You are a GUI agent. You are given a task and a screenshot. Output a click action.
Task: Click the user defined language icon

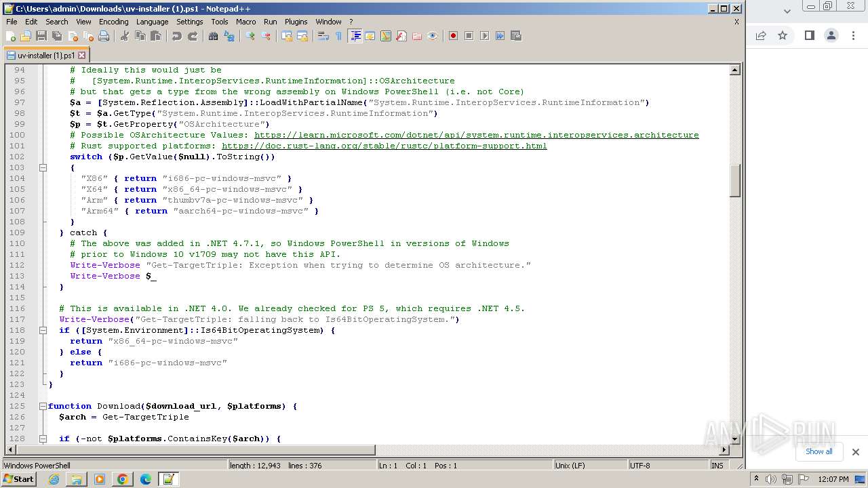point(370,36)
